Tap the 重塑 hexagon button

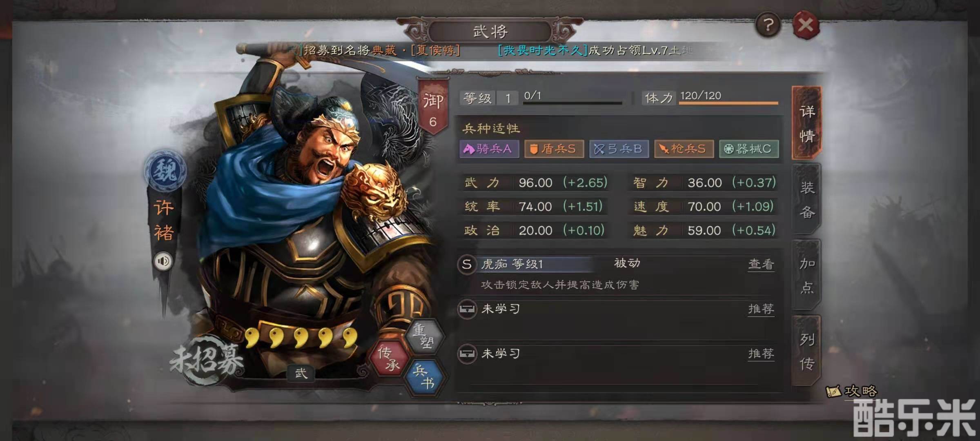coord(424,336)
